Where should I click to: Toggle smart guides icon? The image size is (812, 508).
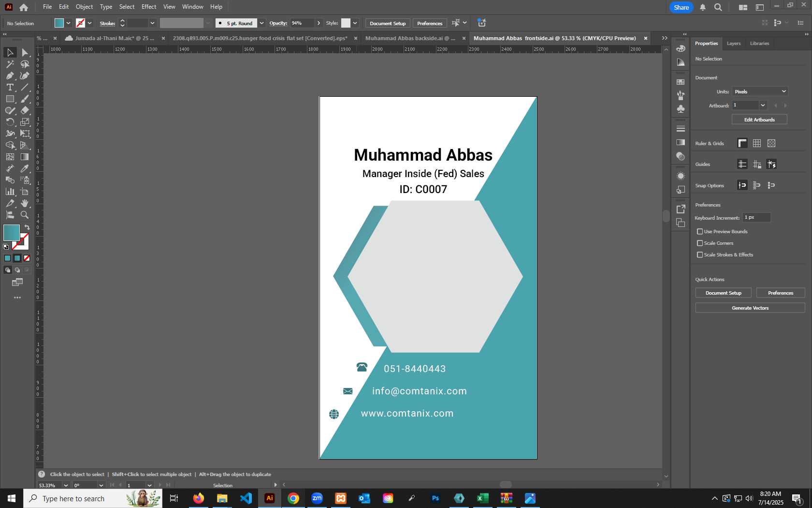click(x=771, y=164)
